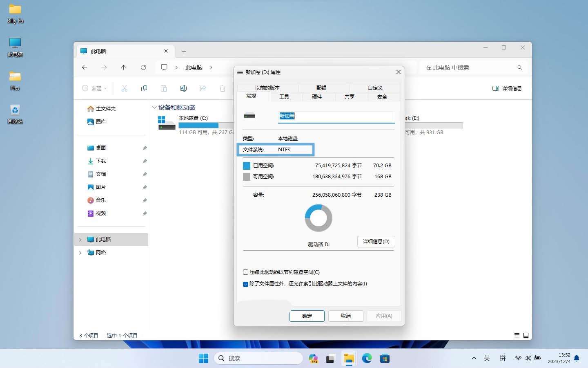Open 图库 in the navigation pane
The image size is (588, 368).
[x=97, y=122]
